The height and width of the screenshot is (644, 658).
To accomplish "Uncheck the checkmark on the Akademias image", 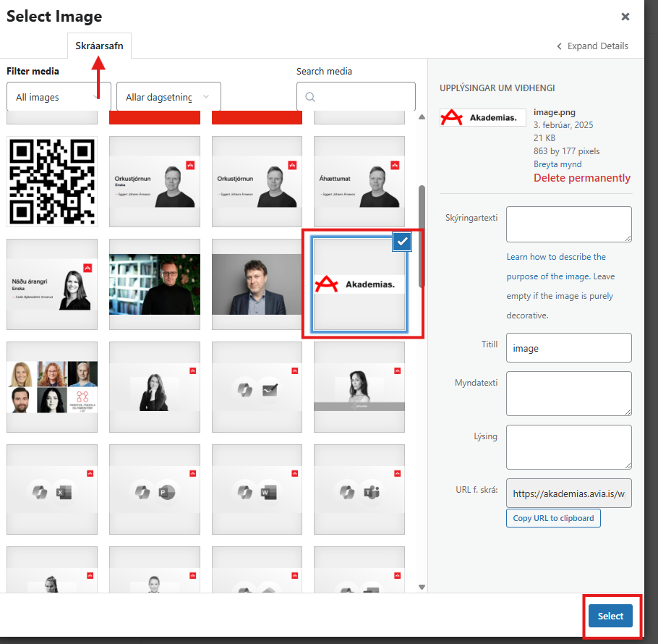I will tap(402, 243).
